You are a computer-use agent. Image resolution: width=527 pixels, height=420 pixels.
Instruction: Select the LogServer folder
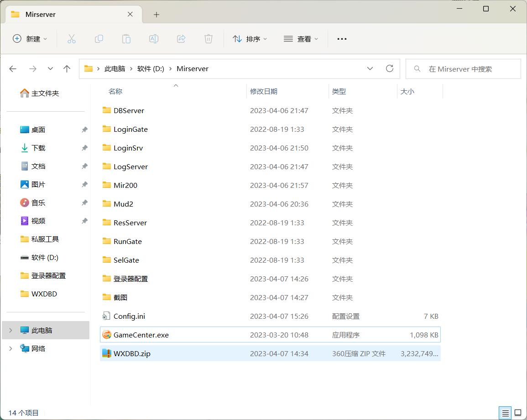270,166
